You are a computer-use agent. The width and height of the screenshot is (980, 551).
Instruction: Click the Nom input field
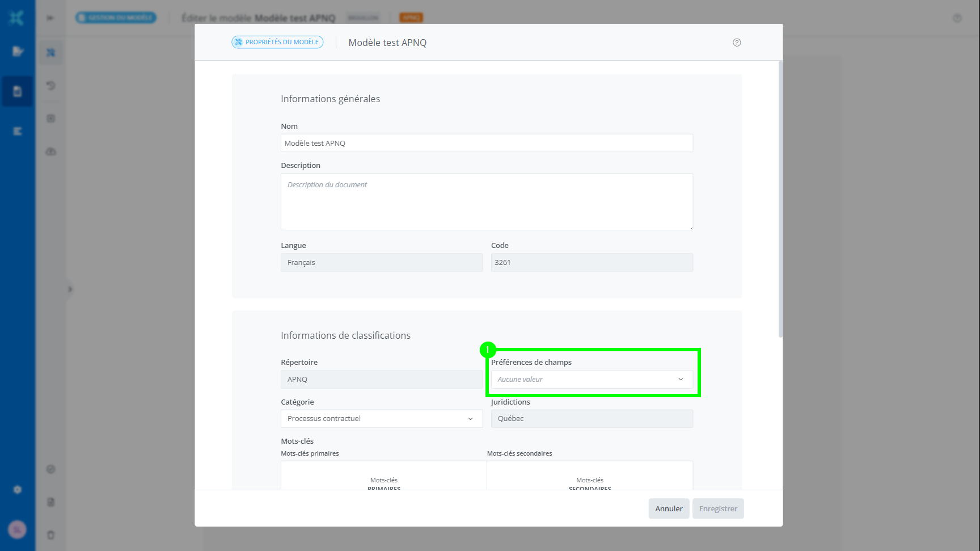(x=487, y=143)
